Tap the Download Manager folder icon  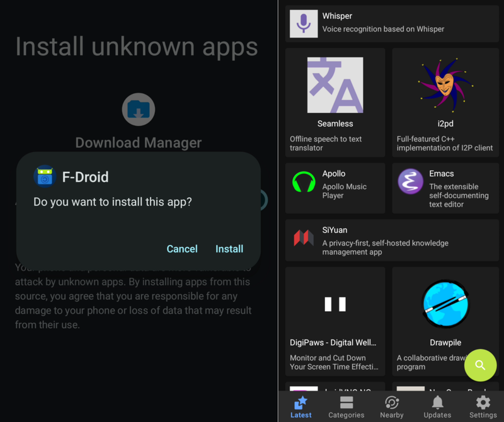139,109
